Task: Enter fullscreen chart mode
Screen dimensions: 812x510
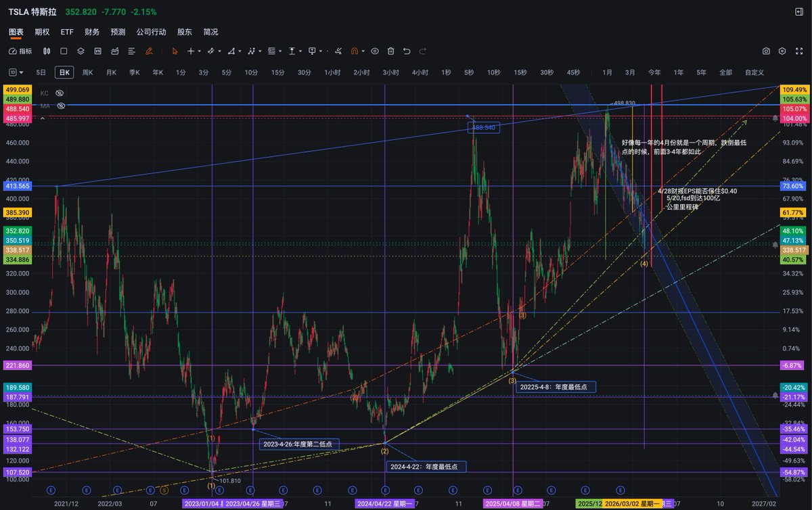Action: 798,51
